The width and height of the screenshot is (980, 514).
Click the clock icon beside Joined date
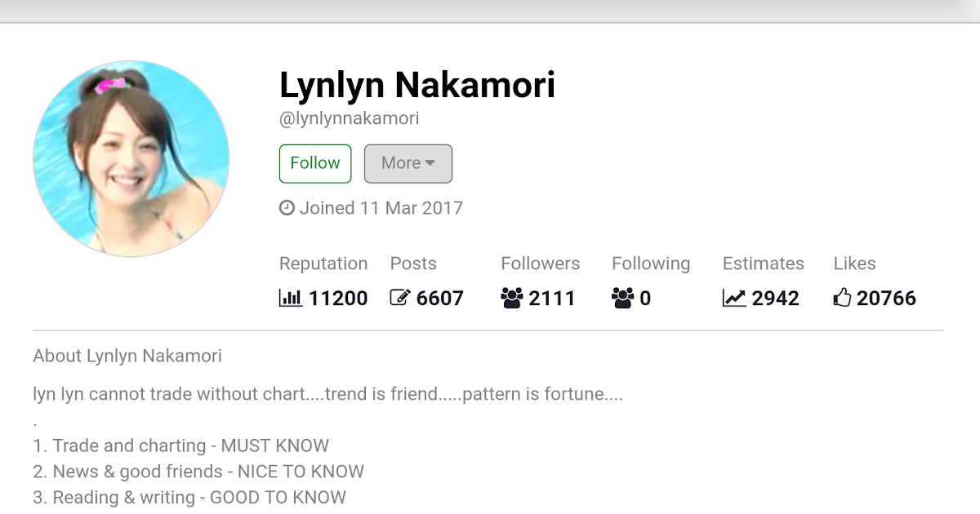(x=287, y=208)
